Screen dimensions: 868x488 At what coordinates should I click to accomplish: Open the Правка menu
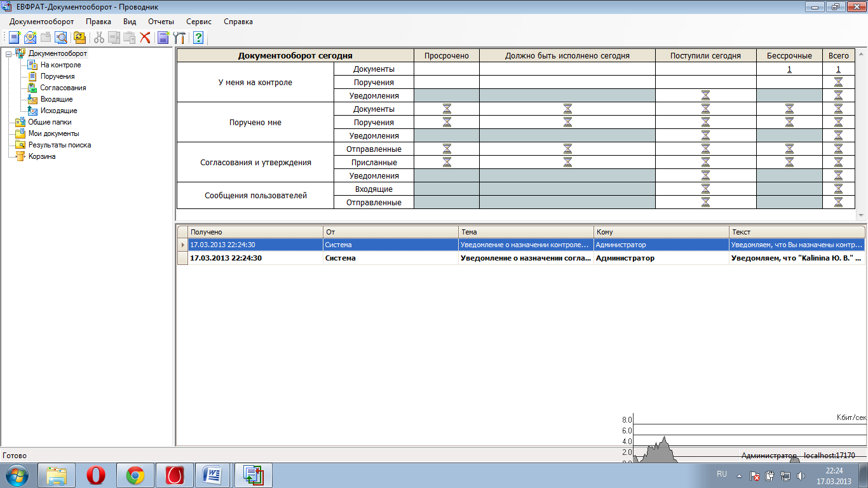click(x=98, y=22)
